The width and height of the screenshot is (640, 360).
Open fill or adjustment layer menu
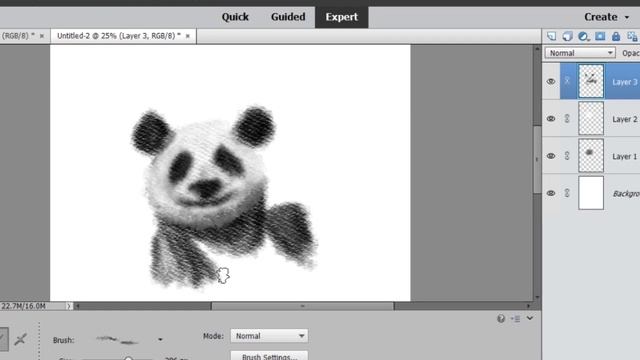584,36
